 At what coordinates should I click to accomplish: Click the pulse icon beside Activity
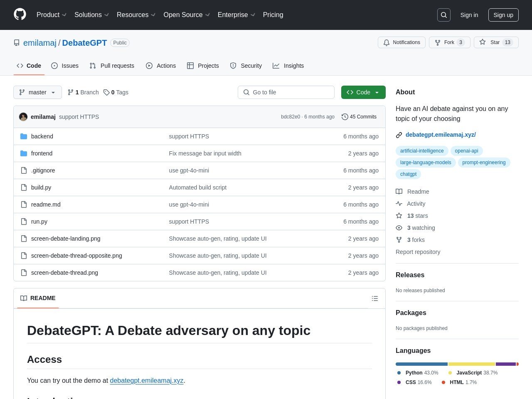399,204
